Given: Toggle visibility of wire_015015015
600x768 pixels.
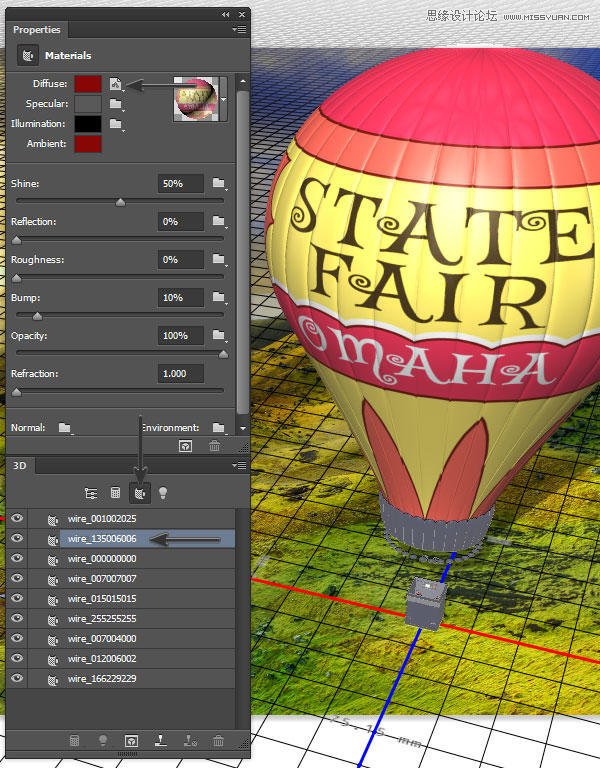Looking at the screenshot, I should coord(17,598).
